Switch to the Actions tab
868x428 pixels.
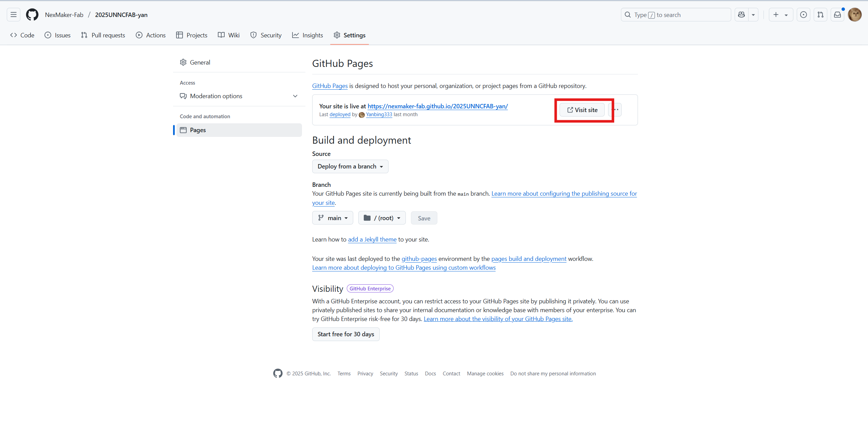pyautogui.click(x=151, y=35)
